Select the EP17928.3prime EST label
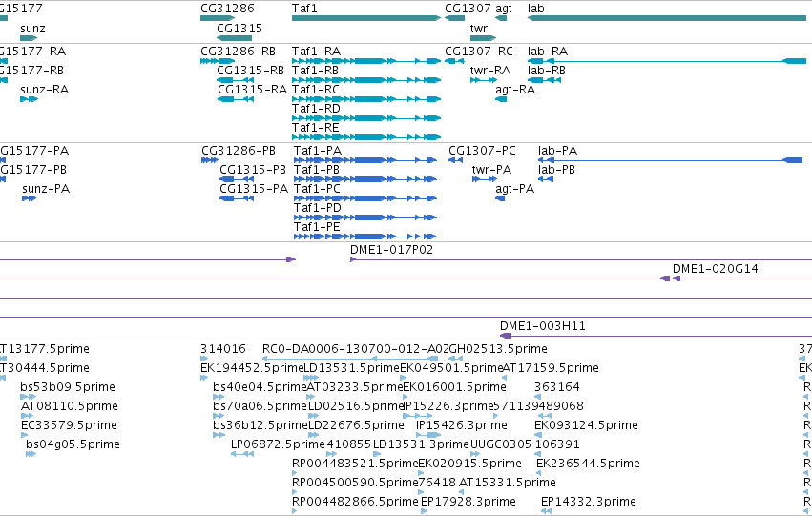 pos(468,502)
